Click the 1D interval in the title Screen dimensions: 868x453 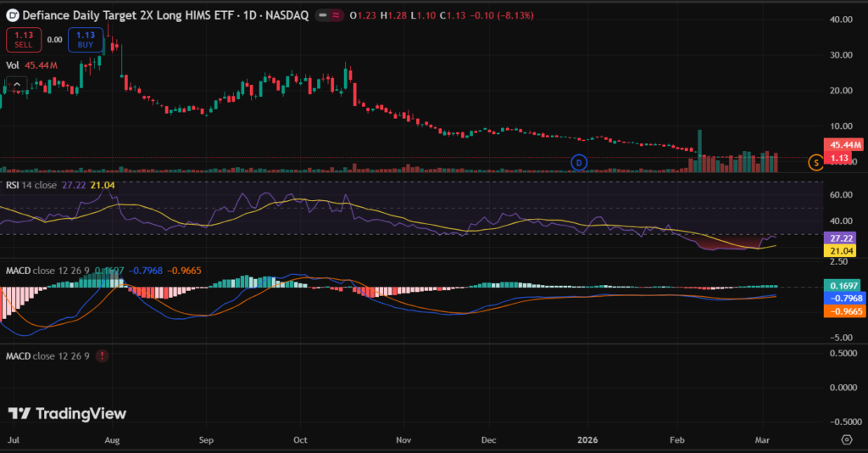[x=248, y=16]
